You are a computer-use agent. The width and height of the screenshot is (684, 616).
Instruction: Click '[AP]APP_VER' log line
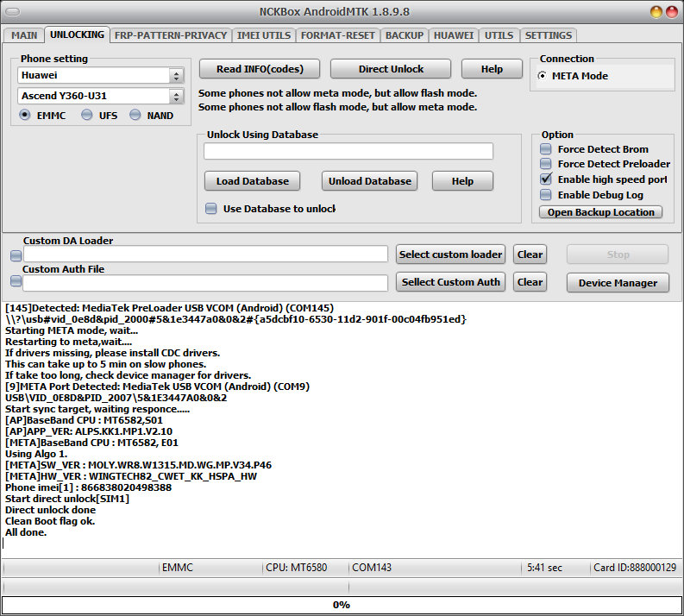click(89, 431)
